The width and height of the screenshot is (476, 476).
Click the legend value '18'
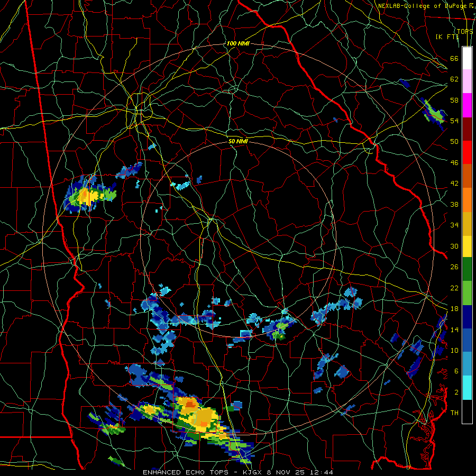pos(454,309)
